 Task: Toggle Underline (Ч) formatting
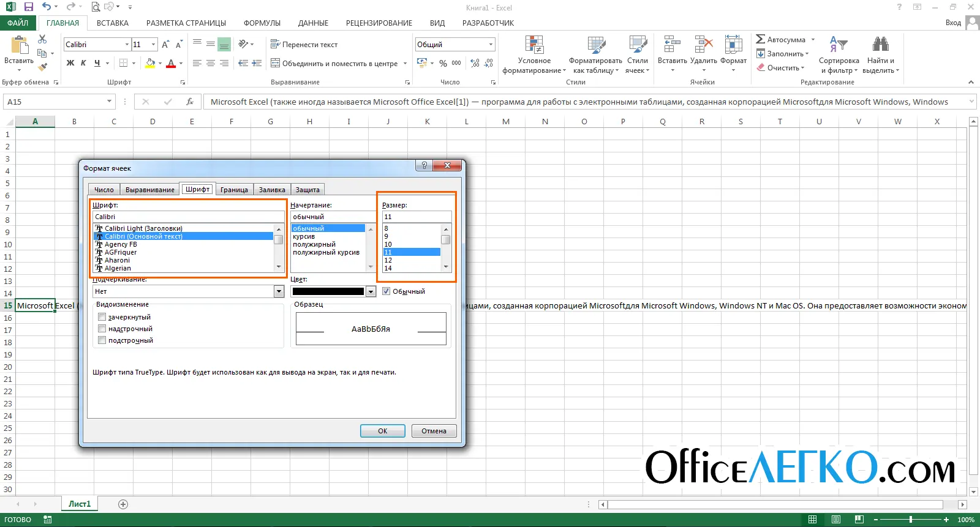click(97, 63)
